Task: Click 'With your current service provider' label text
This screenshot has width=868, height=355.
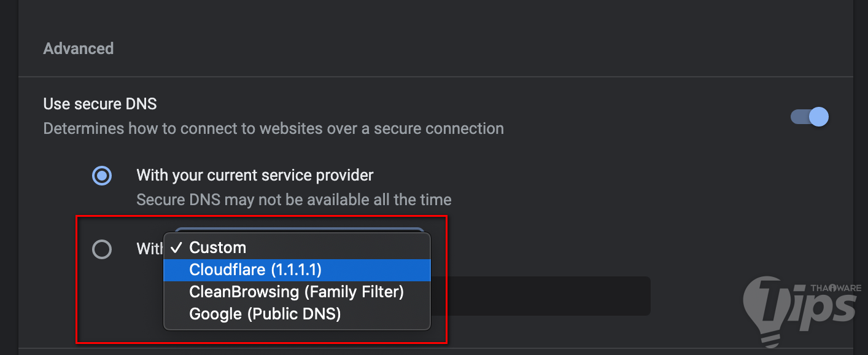Action: 255,175
